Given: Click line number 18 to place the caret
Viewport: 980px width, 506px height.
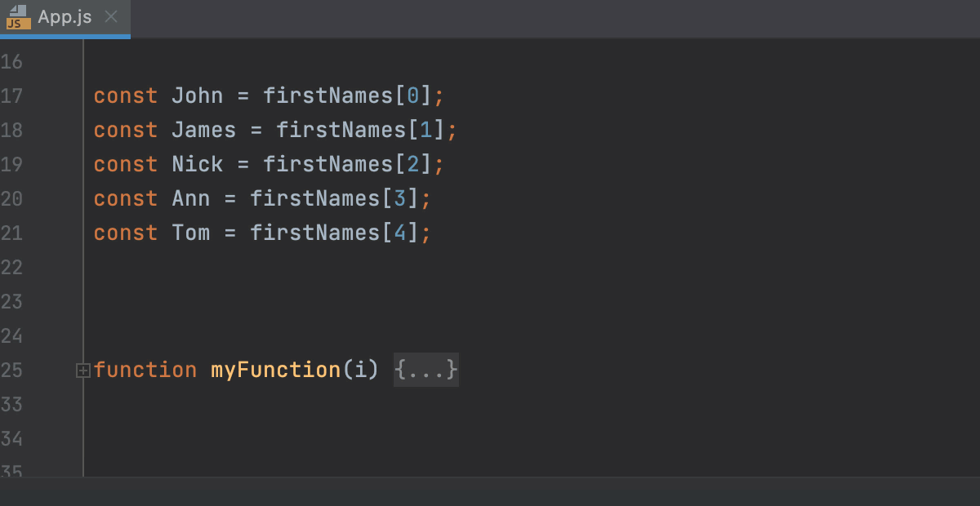Looking at the screenshot, I should coord(13,130).
